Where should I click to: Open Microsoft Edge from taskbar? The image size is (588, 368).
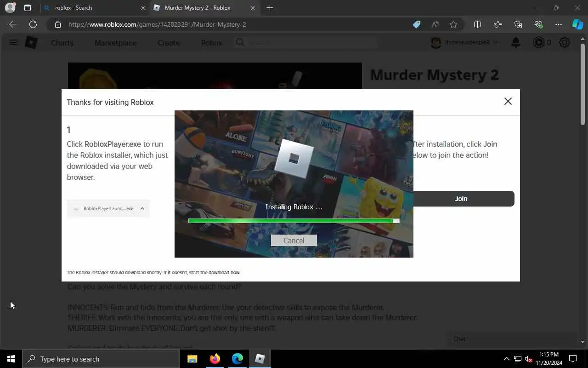point(237,359)
